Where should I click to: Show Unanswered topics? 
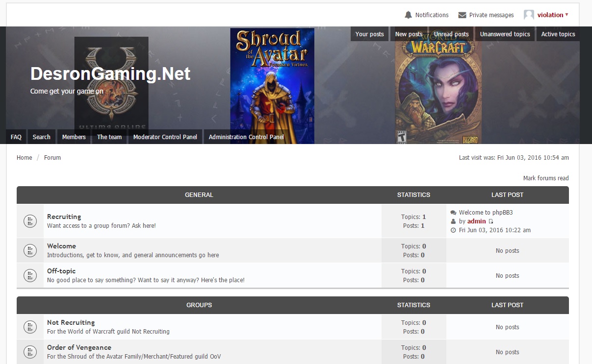pos(505,34)
